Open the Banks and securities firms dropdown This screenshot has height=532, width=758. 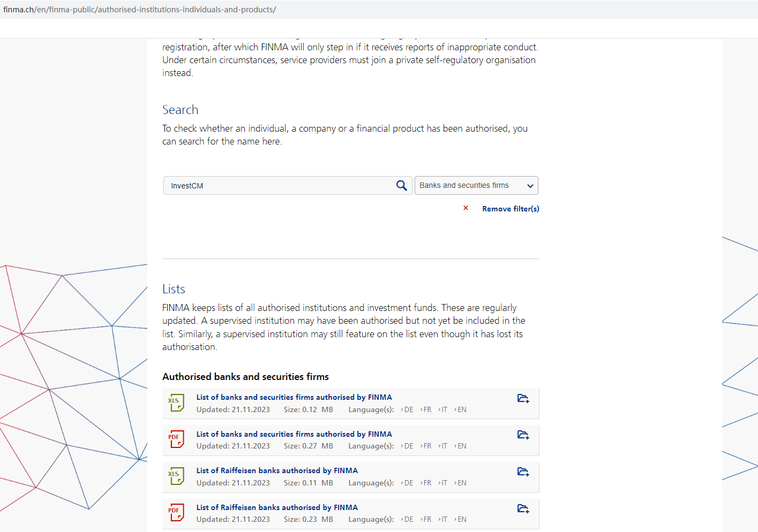476,186
